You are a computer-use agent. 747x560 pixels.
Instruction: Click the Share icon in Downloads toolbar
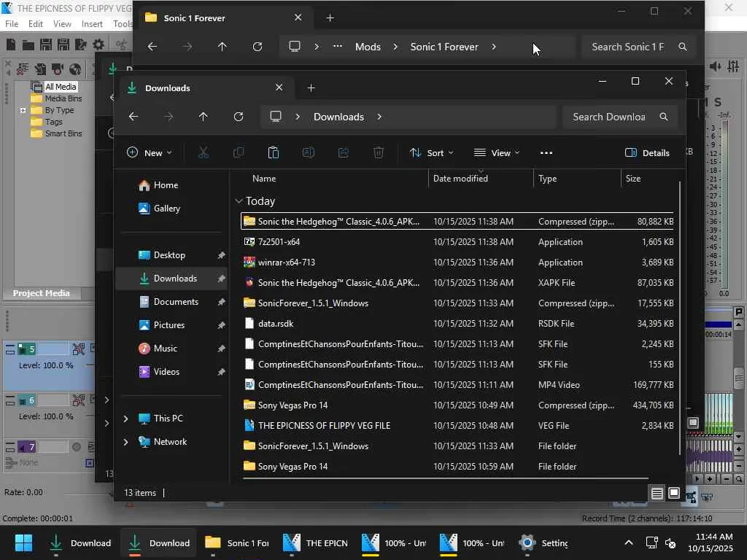coord(344,153)
